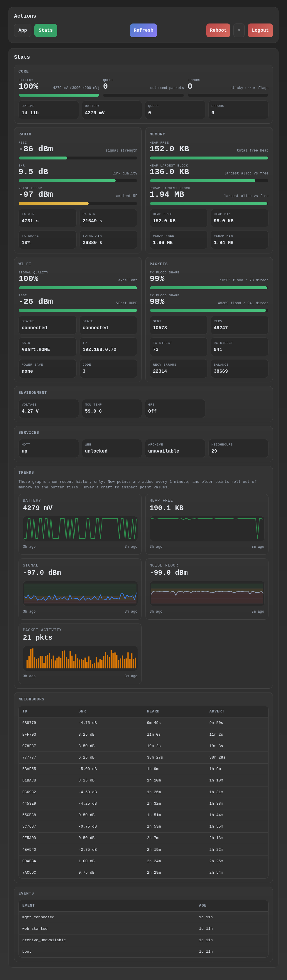Image resolution: width=287 pixels, height=980 pixels.
Task: Click the Noise Floor ambient RF bar
Action: (x=78, y=204)
